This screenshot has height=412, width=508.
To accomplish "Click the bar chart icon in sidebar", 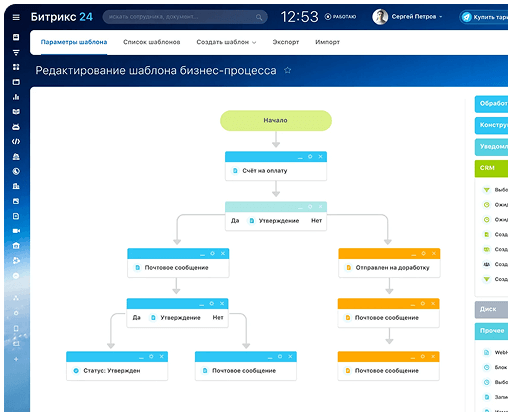I will (x=16, y=97).
